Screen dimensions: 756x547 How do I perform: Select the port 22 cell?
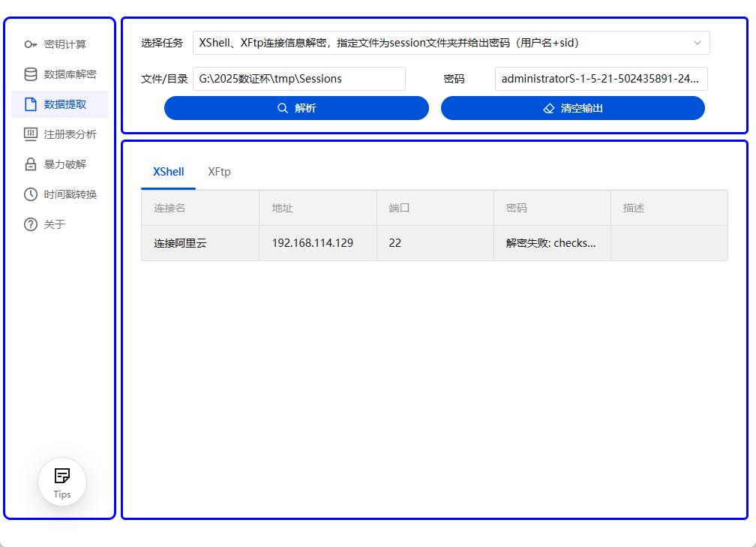[435, 243]
